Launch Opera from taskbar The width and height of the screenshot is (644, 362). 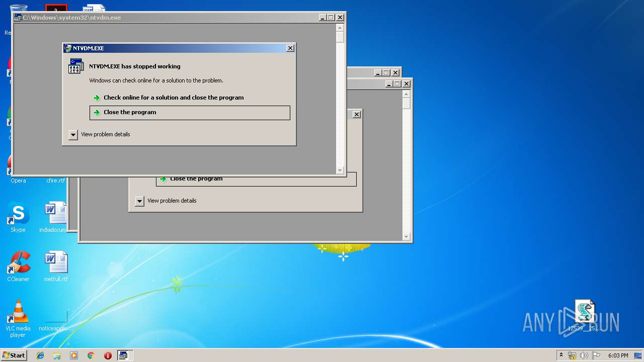[x=108, y=355]
